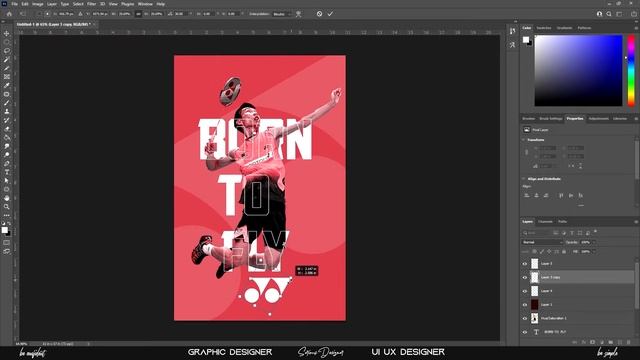The width and height of the screenshot is (640, 360).
Task: Hide the BORN TO FLY text layer
Action: (525, 332)
